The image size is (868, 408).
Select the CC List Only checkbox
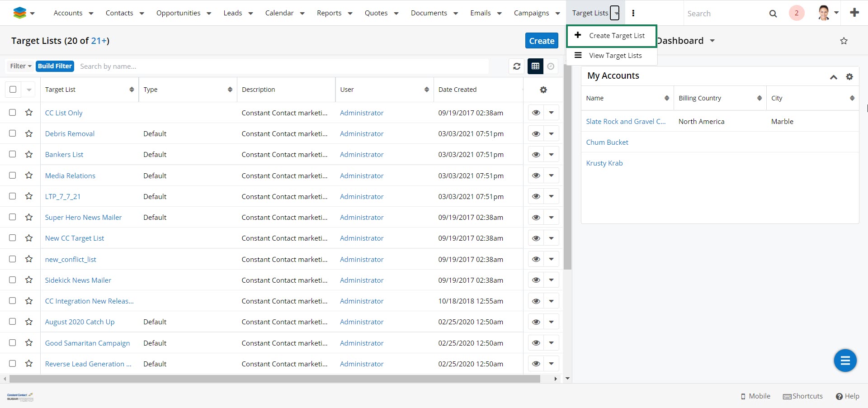(x=13, y=113)
